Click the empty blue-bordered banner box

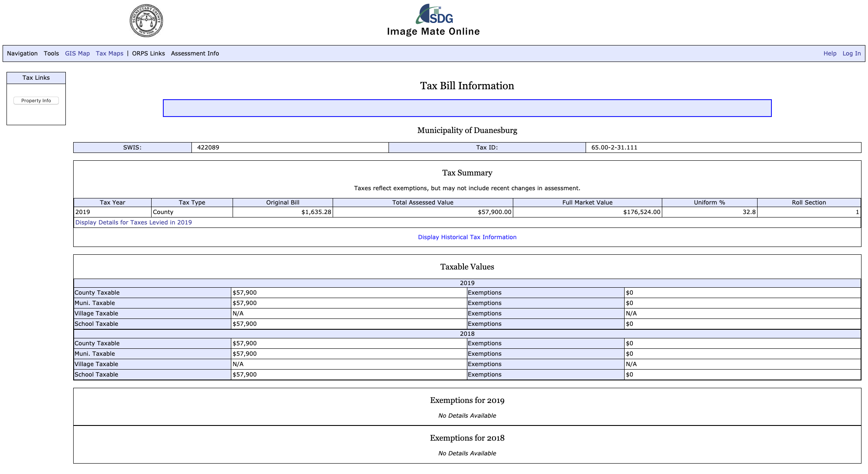467,108
